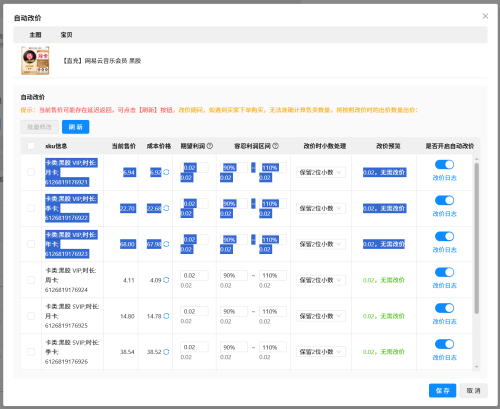Refresh cost price 67.98 for 年卡
The width and height of the screenshot is (500, 409).
pyautogui.click(x=166, y=244)
